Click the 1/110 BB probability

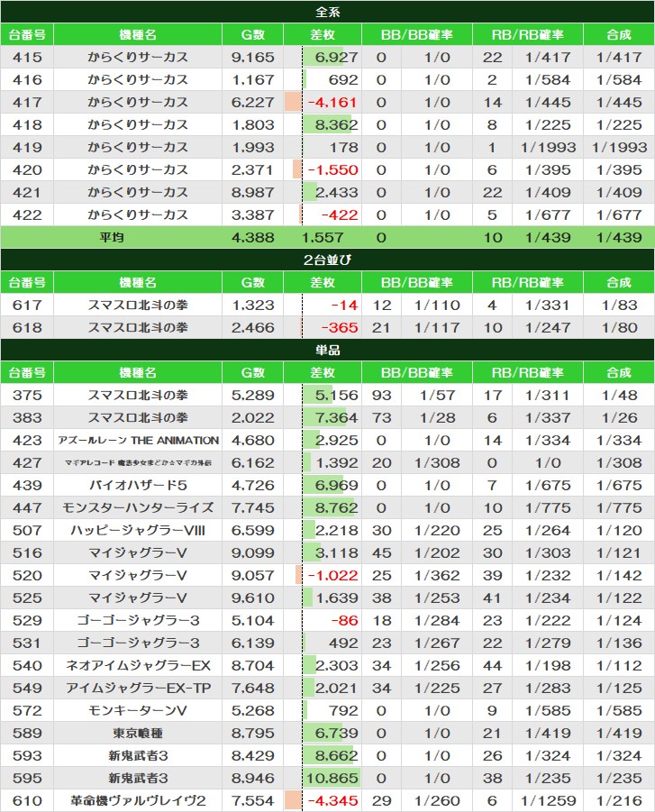pos(437,305)
